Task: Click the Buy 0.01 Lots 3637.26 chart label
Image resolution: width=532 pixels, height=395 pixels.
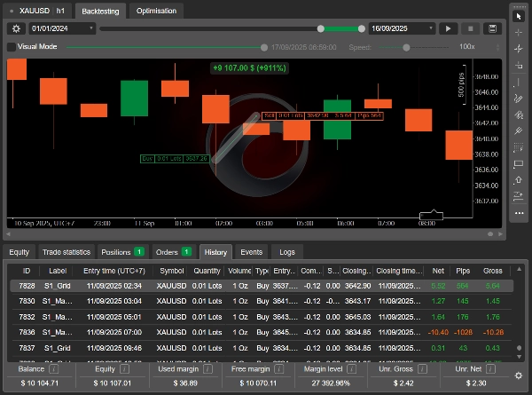Action: 175,159
